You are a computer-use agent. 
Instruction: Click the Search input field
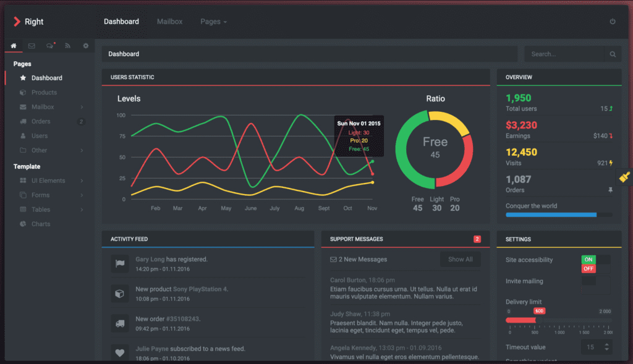564,54
